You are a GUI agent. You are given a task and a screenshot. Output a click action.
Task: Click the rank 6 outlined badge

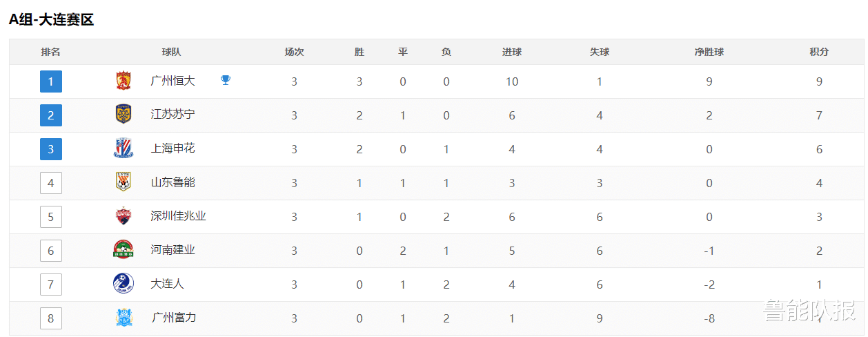tap(51, 251)
